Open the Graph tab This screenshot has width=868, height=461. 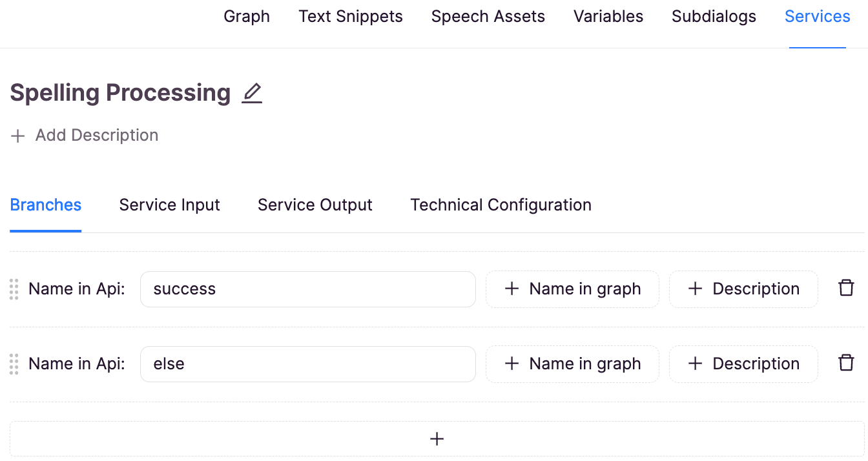(x=247, y=17)
